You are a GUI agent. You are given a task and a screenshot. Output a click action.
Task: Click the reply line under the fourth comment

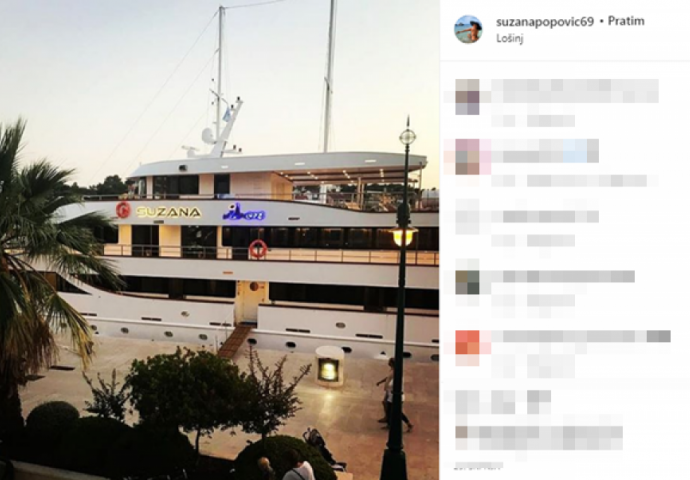(533, 300)
